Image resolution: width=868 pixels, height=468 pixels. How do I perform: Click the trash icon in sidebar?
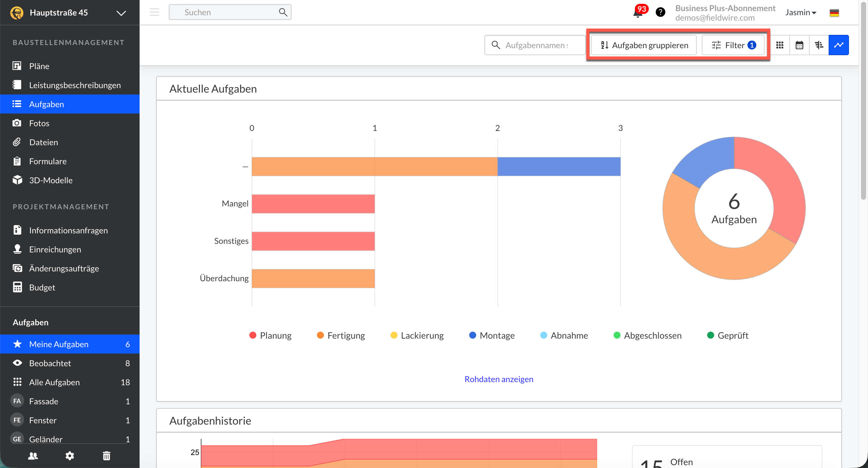(107, 456)
